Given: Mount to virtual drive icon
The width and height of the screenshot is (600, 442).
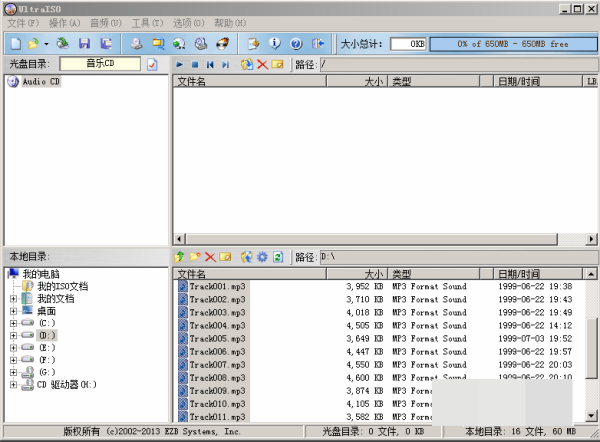Looking at the screenshot, I should coord(201,44).
